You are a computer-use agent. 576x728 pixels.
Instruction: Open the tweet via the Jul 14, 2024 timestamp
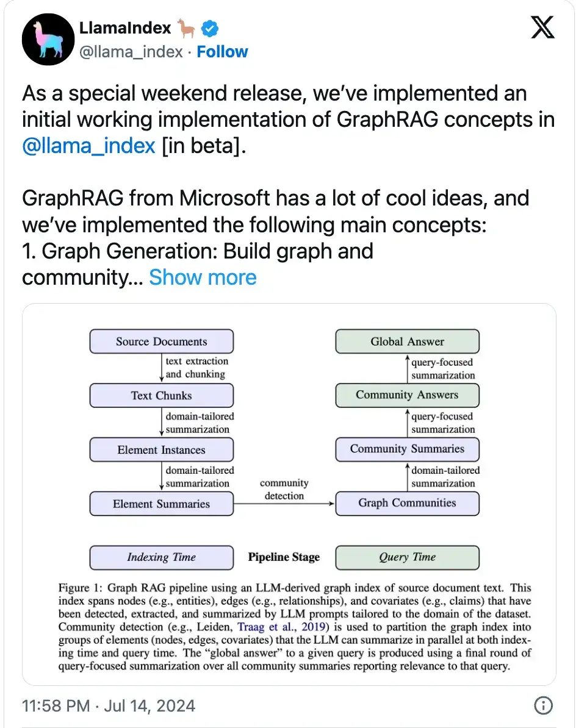click(x=154, y=705)
